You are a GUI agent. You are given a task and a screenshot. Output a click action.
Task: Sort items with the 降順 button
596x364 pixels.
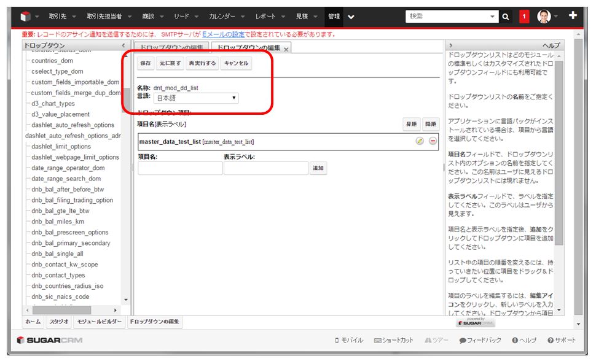430,124
